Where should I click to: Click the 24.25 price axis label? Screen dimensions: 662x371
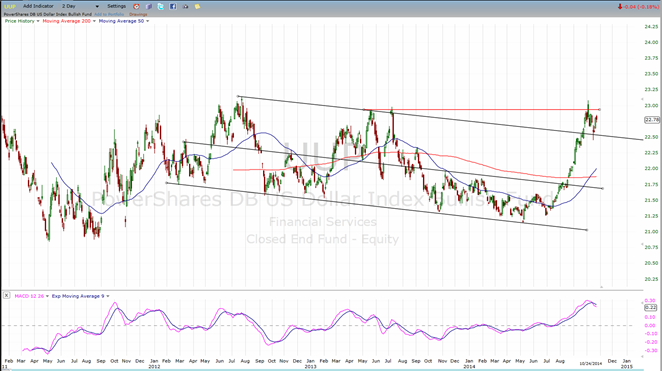point(651,27)
